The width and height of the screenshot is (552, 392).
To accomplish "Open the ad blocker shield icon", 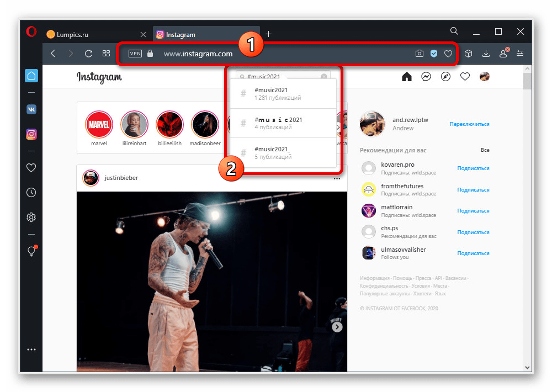I will 434,54.
